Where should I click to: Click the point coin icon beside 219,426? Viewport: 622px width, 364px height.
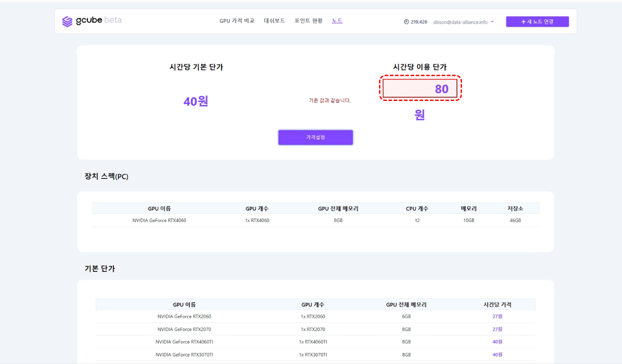(406, 22)
